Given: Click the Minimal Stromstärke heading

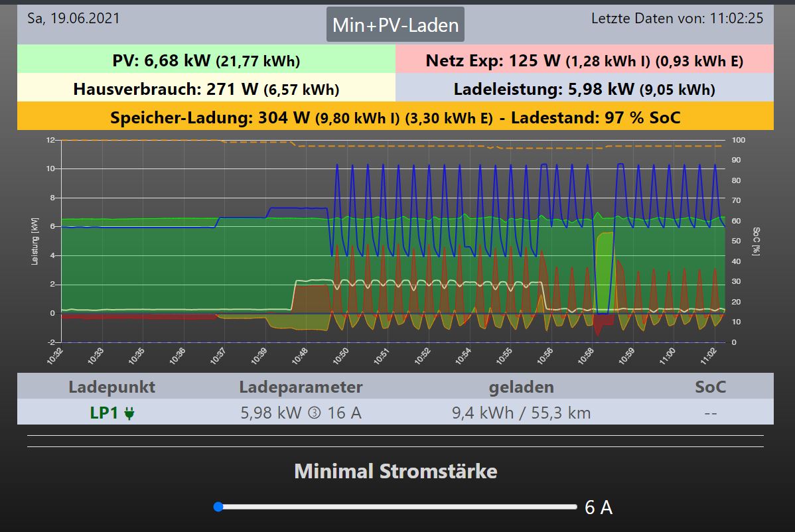Looking at the screenshot, I should point(396,472).
